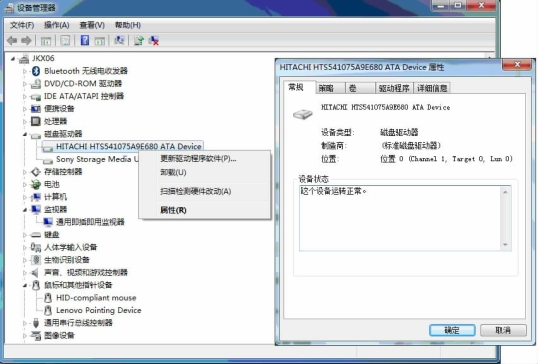Switch to the 常规 tab
The image size is (538, 364).
299,87
